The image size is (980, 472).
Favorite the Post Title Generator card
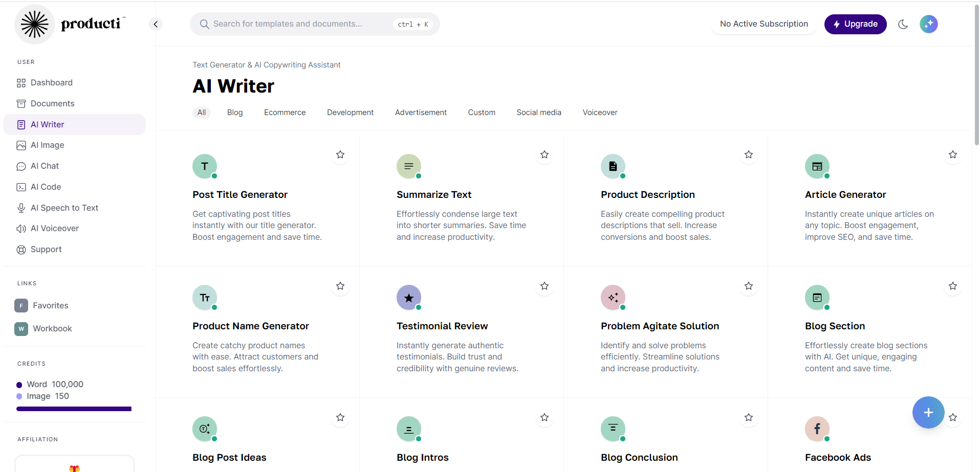(x=340, y=154)
